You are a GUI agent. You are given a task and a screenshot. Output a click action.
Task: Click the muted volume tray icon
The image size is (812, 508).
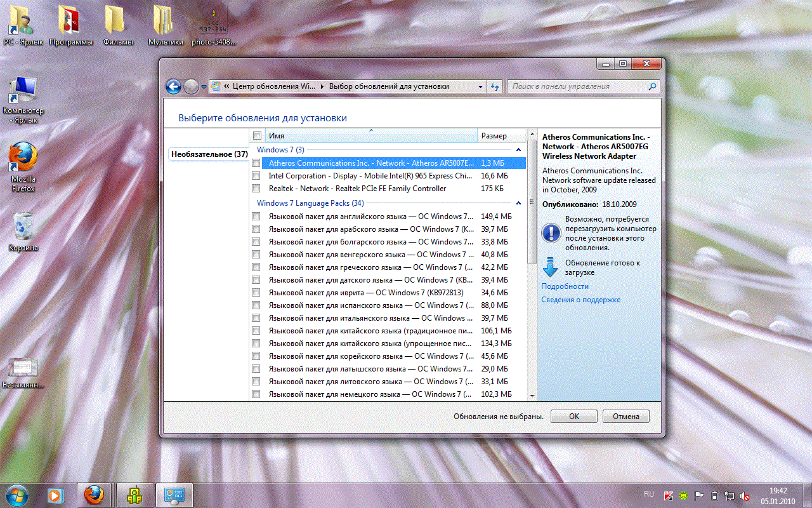point(745,495)
